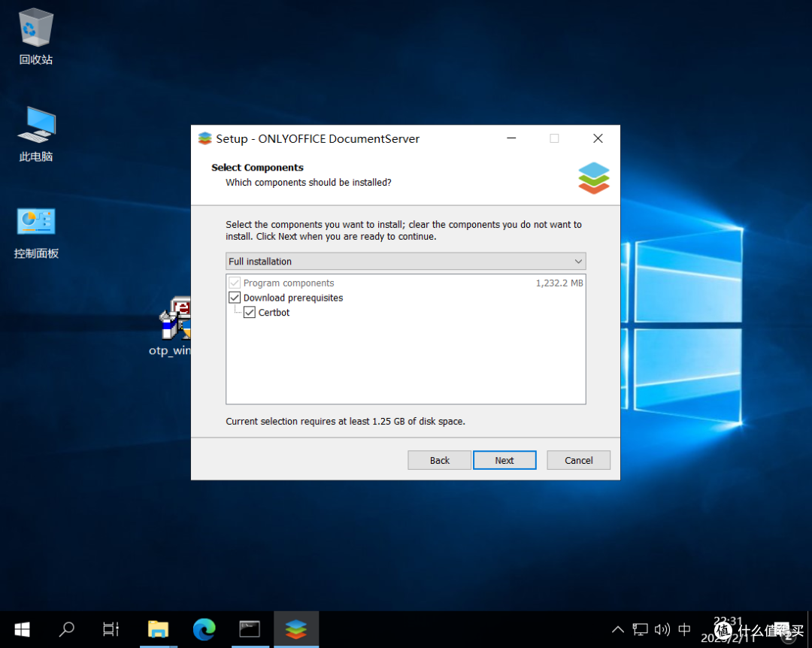
Task: Minimize the setup window
Action: (512, 138)
